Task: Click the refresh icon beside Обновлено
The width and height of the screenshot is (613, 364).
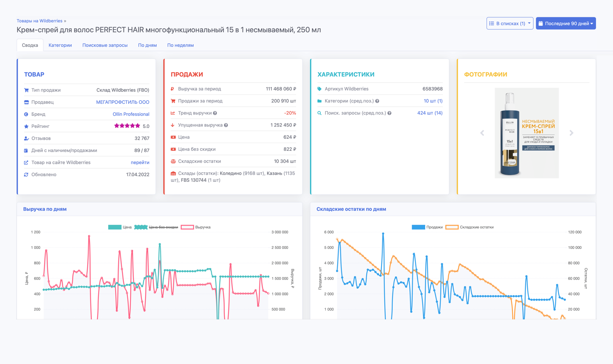Action: 26,175
